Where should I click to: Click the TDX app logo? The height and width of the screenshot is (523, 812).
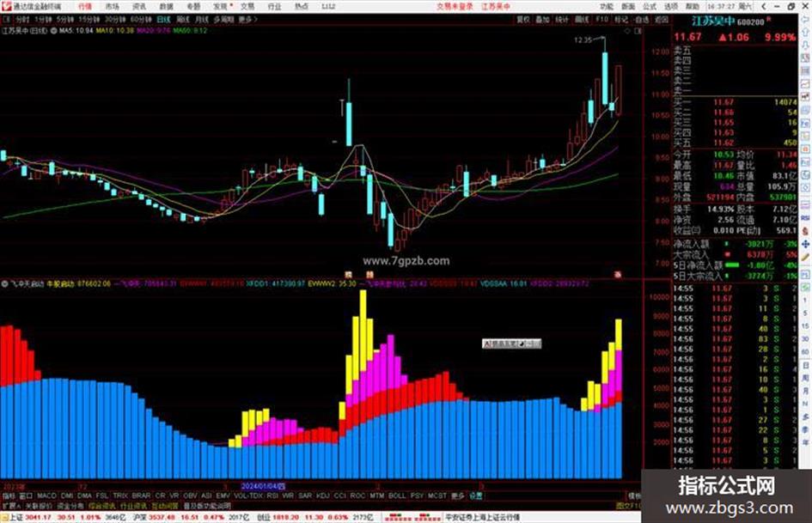coord(6,6)
